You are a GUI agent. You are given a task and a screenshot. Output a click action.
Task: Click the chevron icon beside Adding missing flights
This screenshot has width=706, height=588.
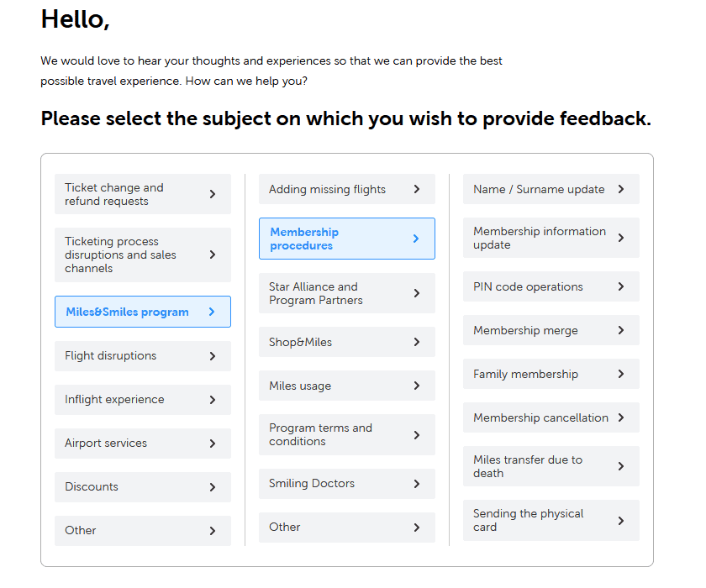(417, 189)
